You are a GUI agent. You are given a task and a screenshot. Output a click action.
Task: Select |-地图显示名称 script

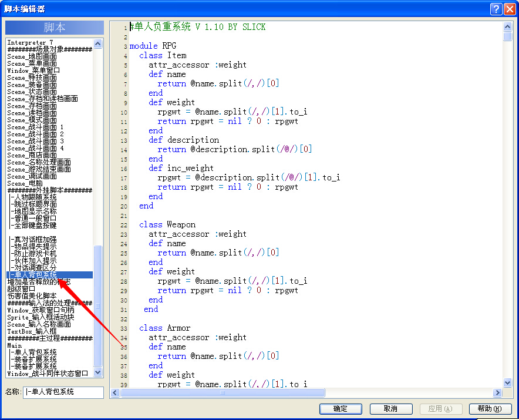[33, 211]
